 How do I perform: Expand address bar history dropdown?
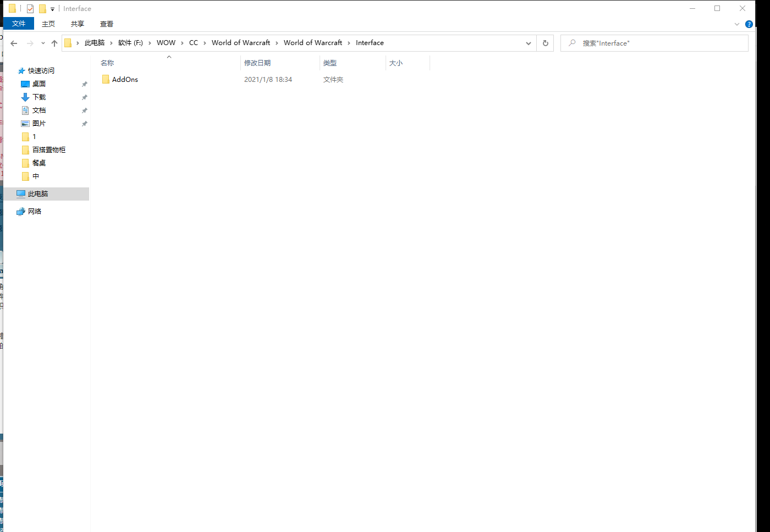528,43
